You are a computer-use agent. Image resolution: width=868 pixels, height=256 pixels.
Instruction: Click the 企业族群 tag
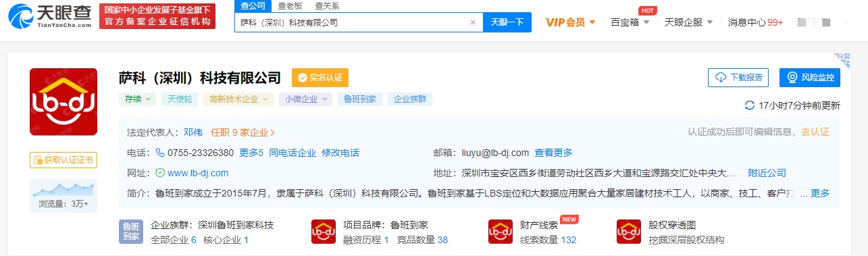coord(411,99)
